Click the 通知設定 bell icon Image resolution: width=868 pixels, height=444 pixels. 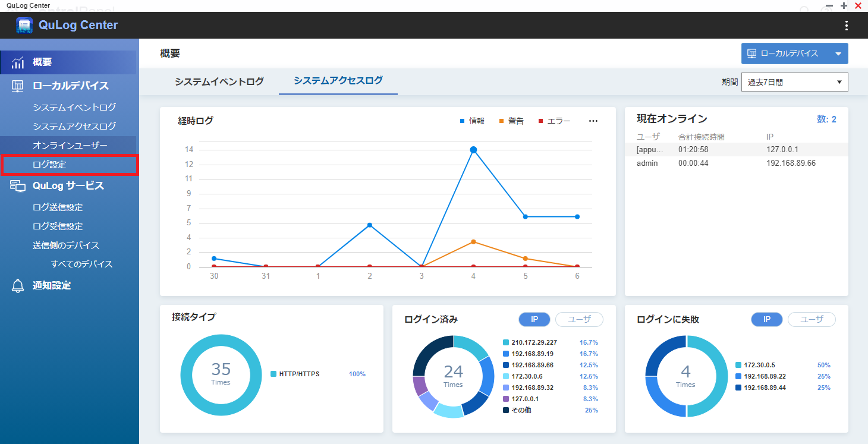pos(18,286)
